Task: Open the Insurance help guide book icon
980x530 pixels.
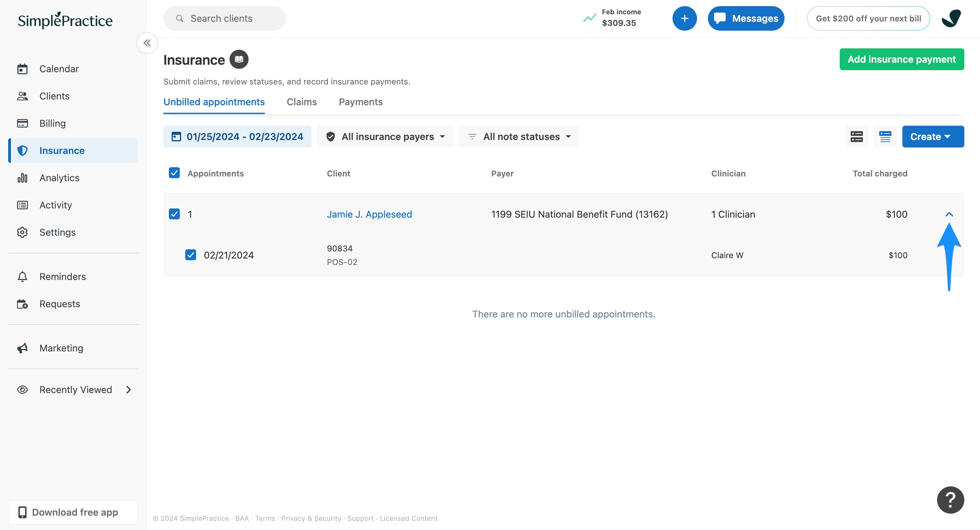Action: click(x=239, y=59)
